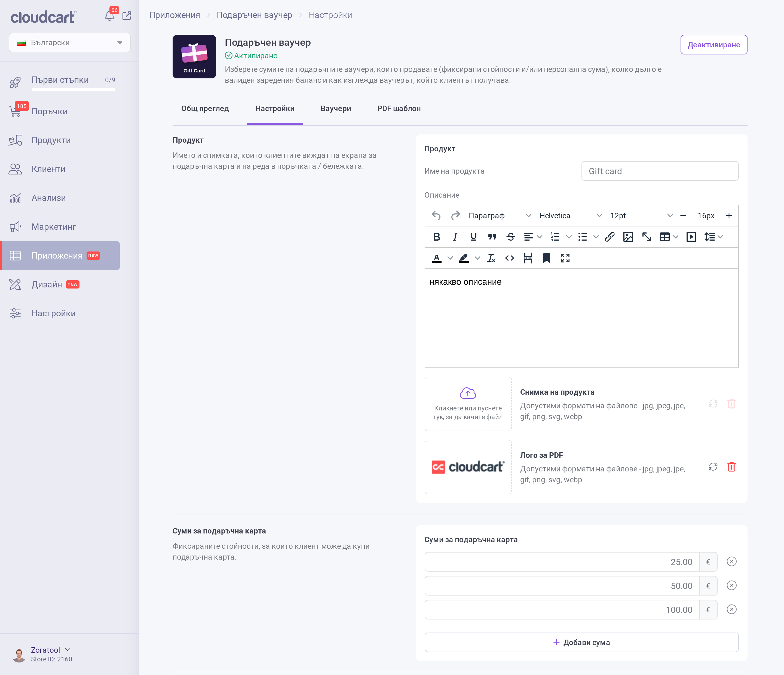Open the Helvetica font dropdown
784x675 pixels.
[571, 216]
